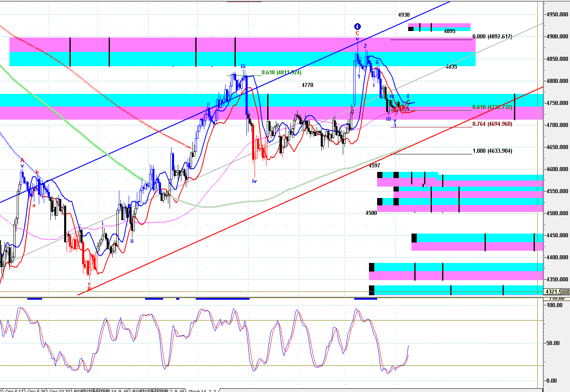Click the blue iii wave label near 4811

tap(243, 66)
